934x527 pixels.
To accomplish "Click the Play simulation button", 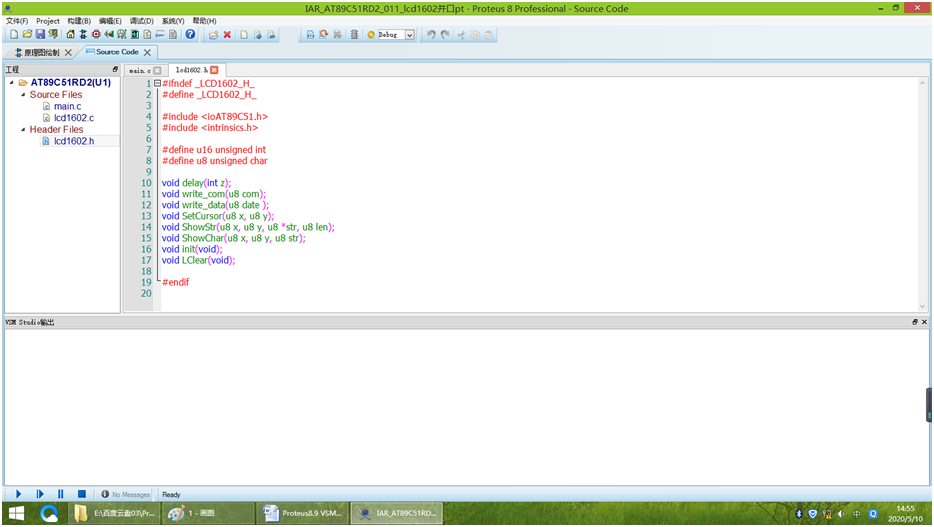I will pos(18,494).
